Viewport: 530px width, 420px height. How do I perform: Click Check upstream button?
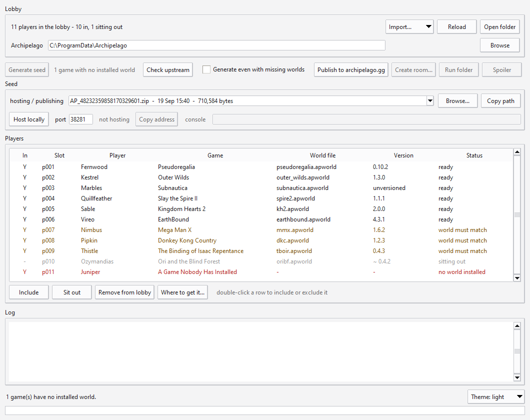pos(167,70)
